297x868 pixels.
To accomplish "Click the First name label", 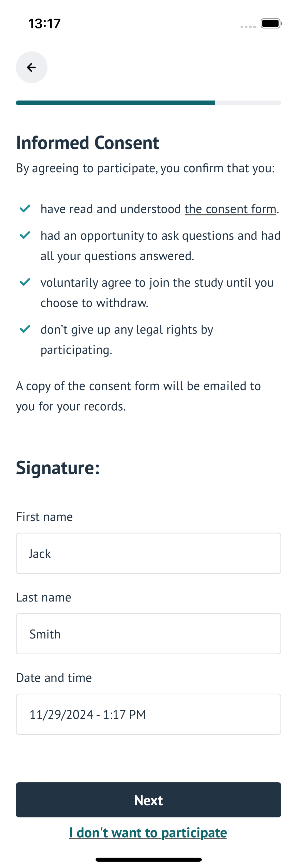I will pyautogui.click(x=44, y=517).
